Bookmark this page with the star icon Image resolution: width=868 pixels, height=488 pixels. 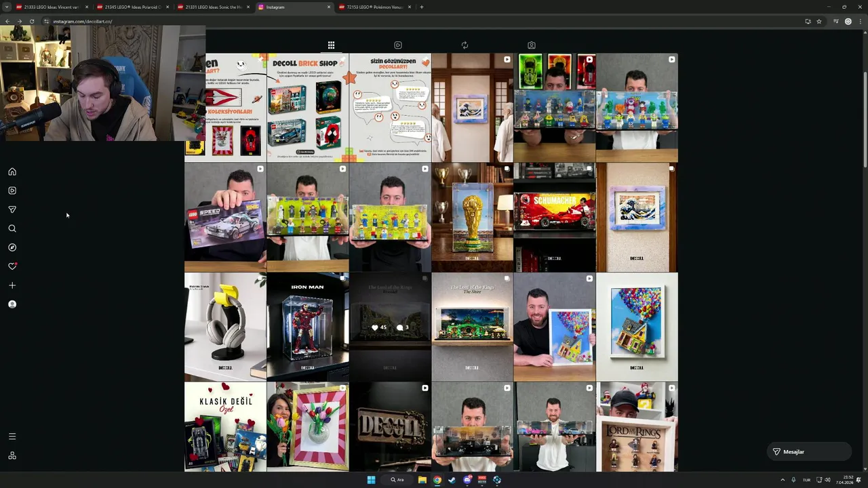[x=819, y=21]
